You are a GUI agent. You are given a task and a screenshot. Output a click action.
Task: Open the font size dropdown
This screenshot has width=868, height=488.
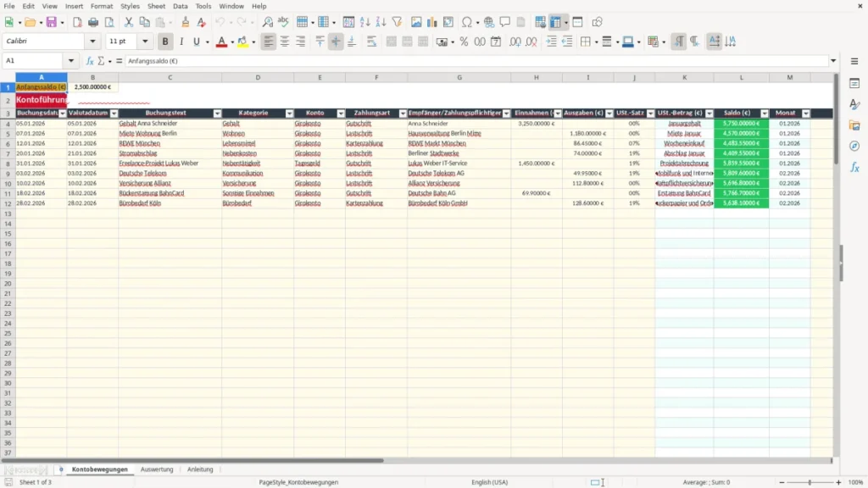click(145, 42)
